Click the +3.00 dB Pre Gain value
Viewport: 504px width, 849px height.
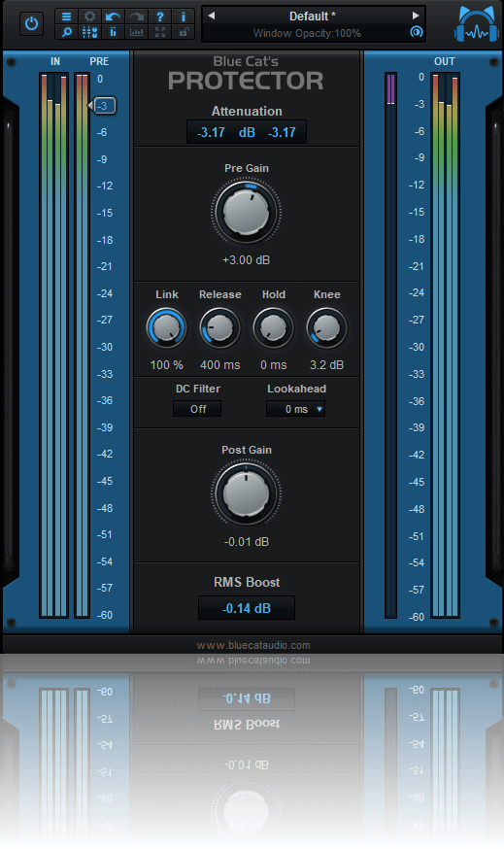(x=247, y=260)
